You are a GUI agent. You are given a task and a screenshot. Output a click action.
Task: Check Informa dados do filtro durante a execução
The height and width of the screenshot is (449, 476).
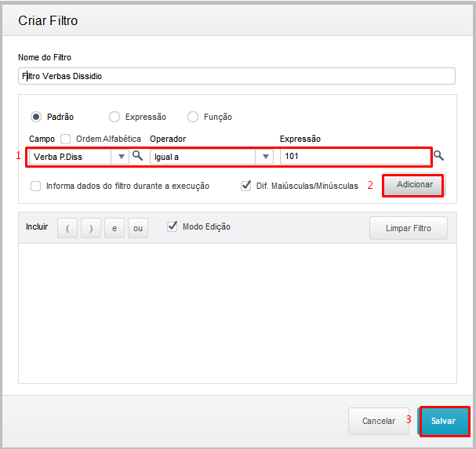[35, 186]
